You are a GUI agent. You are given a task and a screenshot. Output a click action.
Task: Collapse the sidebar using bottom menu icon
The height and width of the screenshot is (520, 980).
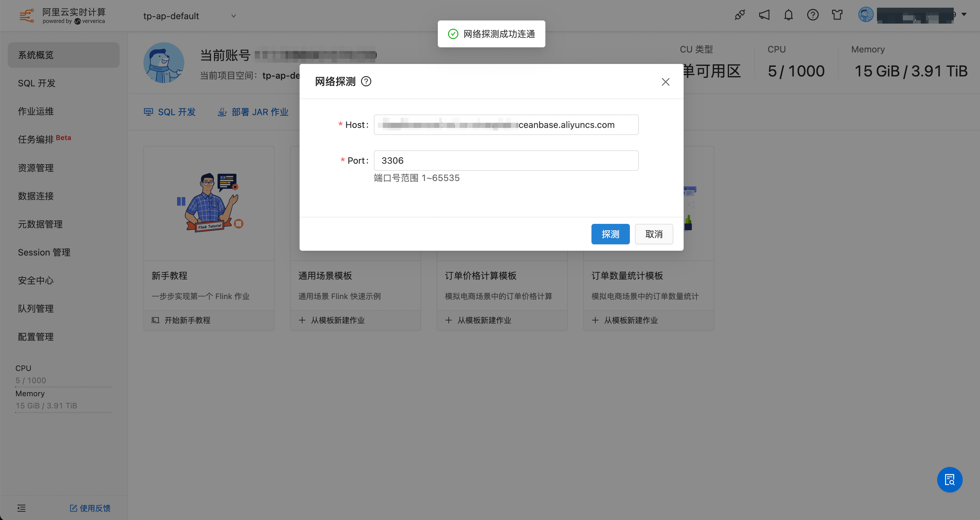[21, 508]
